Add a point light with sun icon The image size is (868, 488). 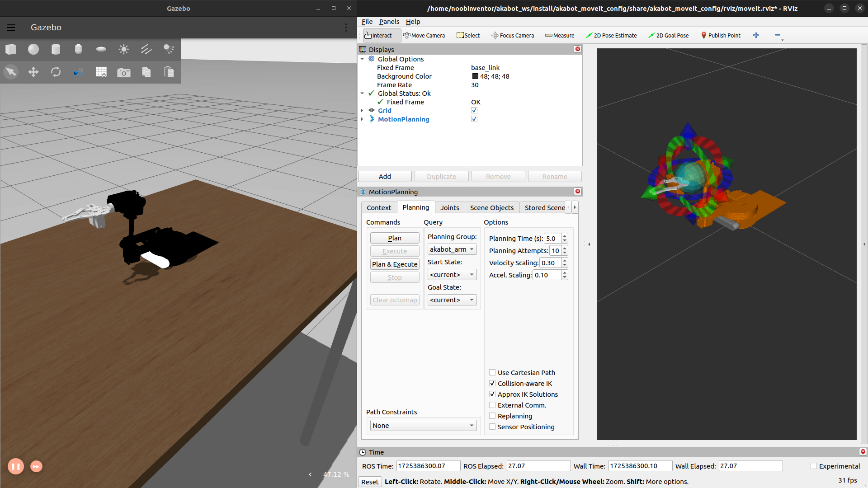pos(124,49)
